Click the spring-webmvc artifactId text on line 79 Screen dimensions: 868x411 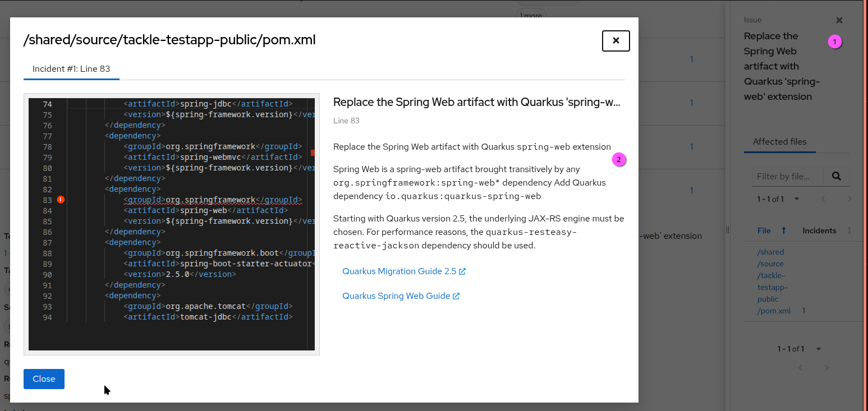[x=210, y=157]
